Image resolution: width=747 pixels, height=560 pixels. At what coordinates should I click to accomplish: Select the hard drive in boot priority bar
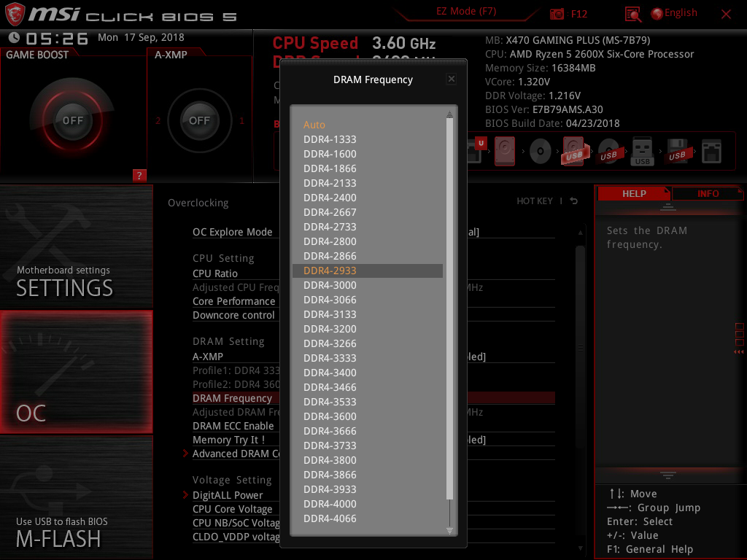coord(504,151)
